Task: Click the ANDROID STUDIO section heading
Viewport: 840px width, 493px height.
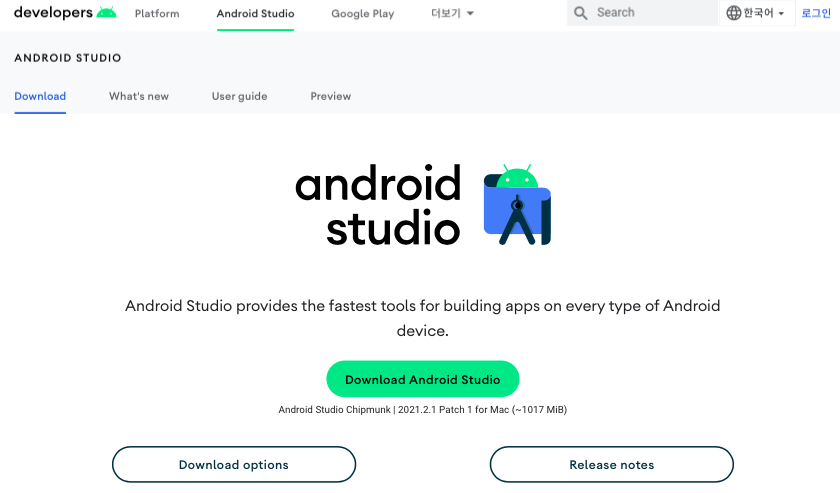Action: point(68,58)
